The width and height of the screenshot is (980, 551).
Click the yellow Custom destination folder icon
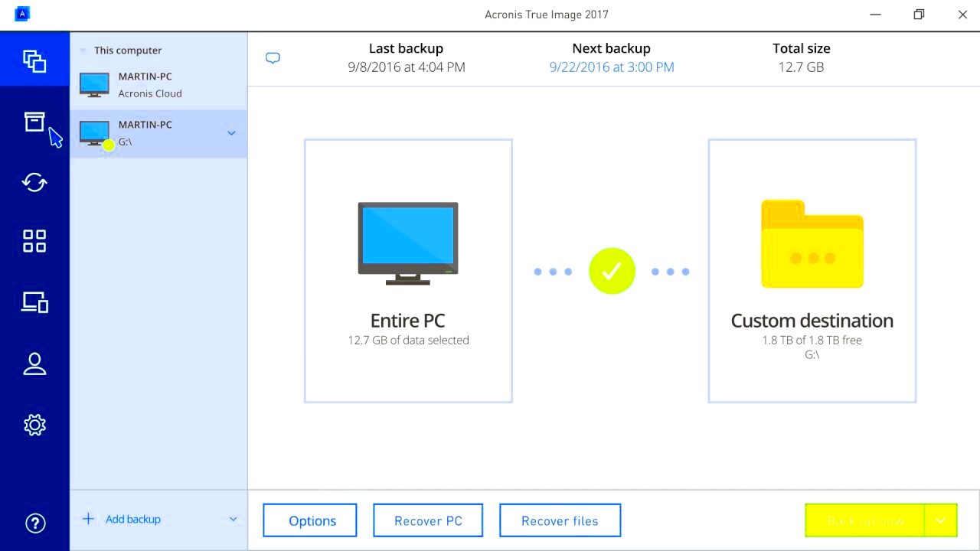coord(812,244)
